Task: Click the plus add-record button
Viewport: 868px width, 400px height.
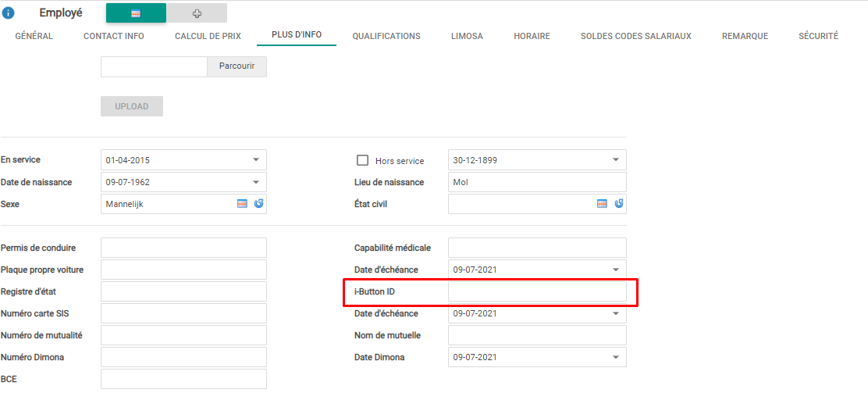Action: pyautogui.click(x=197, y=13)
